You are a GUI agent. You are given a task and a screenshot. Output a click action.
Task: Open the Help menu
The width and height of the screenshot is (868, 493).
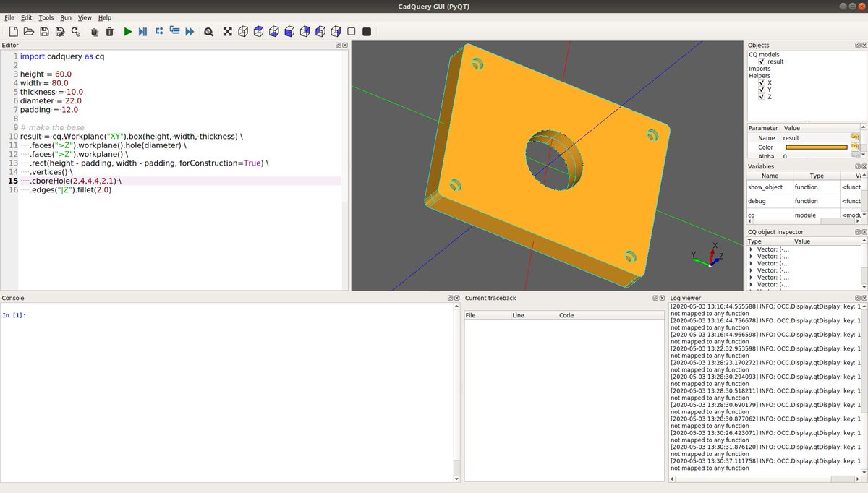(105, 17)
